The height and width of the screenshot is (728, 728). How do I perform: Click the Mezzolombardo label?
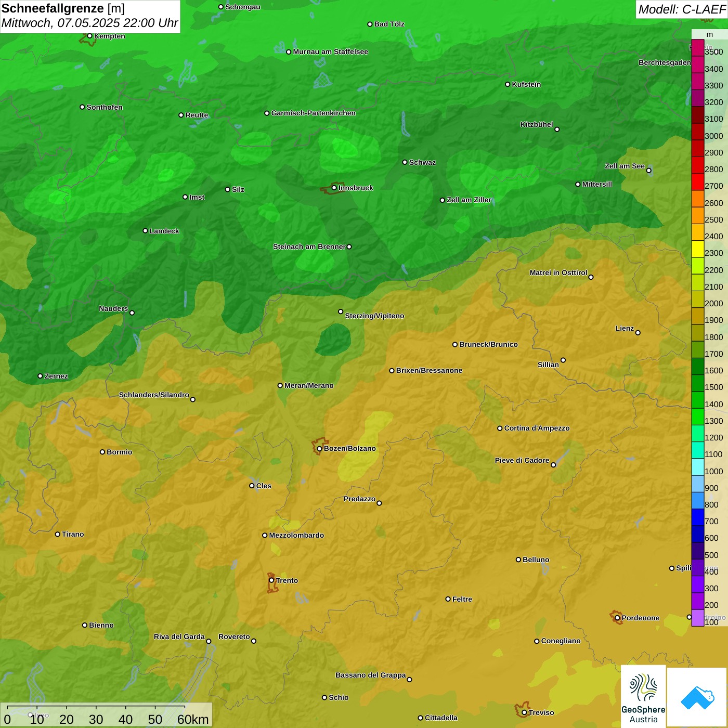[296, 535]
